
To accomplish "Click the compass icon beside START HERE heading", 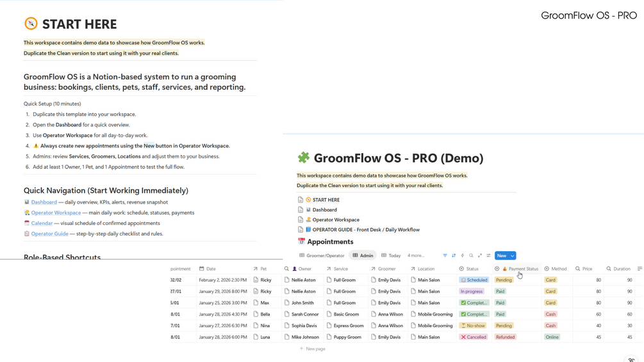I will 31,24.
